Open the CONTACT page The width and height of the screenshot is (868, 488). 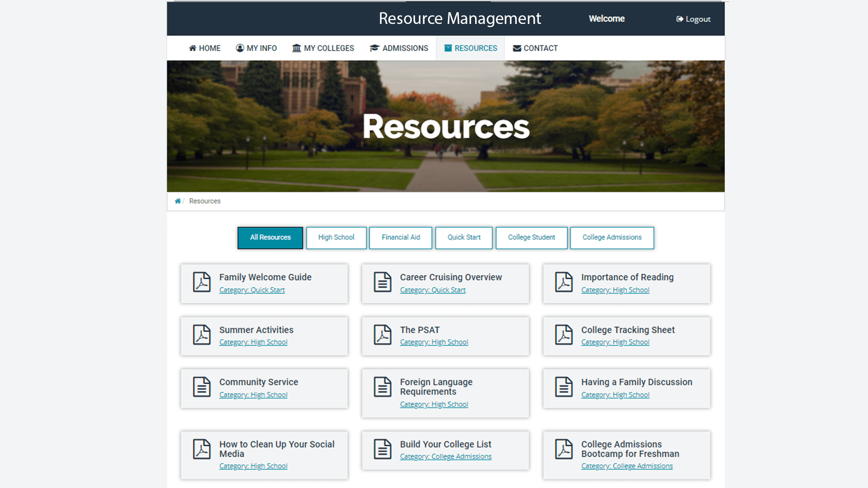[x=535, y=48]
